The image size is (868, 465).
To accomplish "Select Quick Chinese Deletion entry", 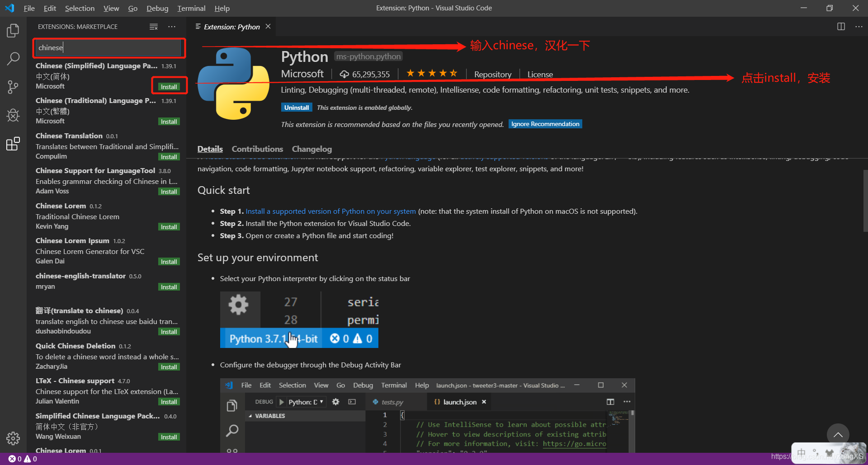I will [107, 356].
